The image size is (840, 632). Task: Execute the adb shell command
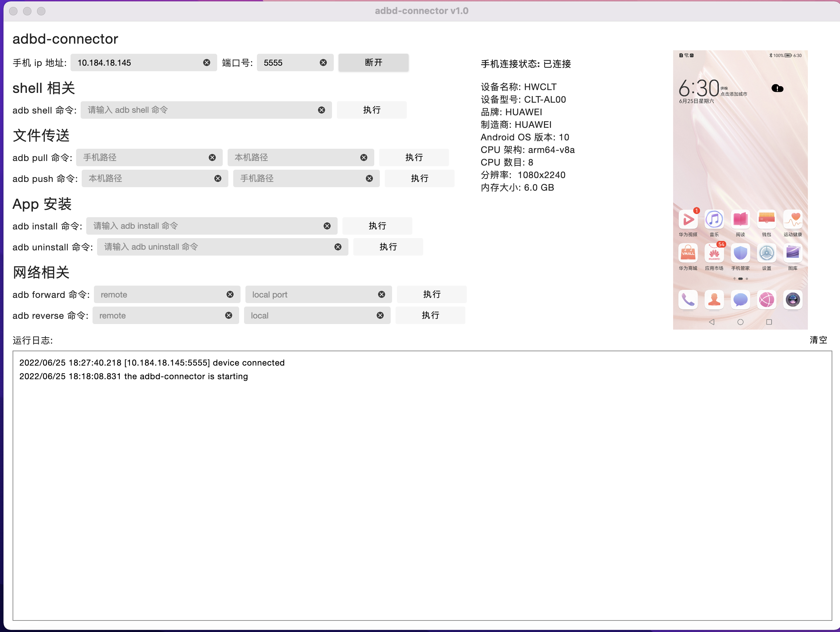[371, 110]
